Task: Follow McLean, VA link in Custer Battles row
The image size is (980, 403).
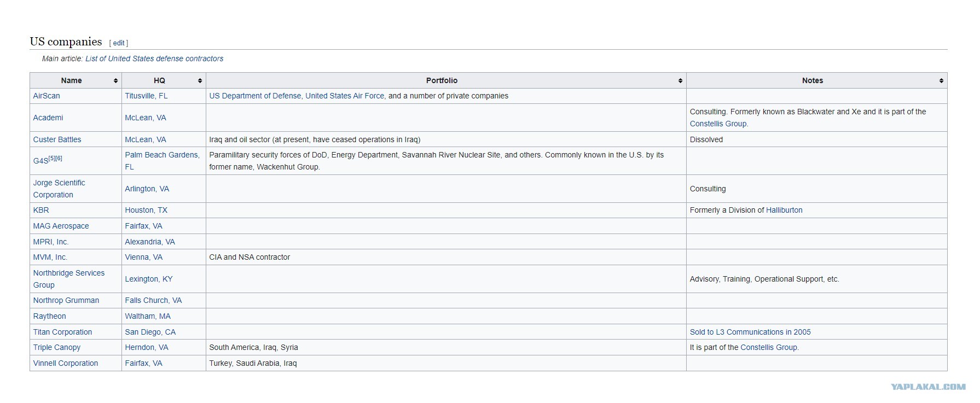Action: [x=146, y=139]
